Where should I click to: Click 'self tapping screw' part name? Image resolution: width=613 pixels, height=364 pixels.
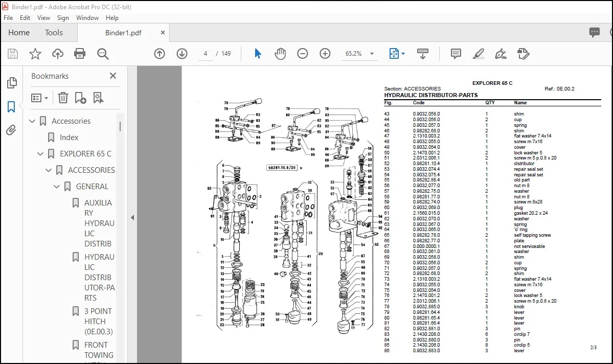532,235
